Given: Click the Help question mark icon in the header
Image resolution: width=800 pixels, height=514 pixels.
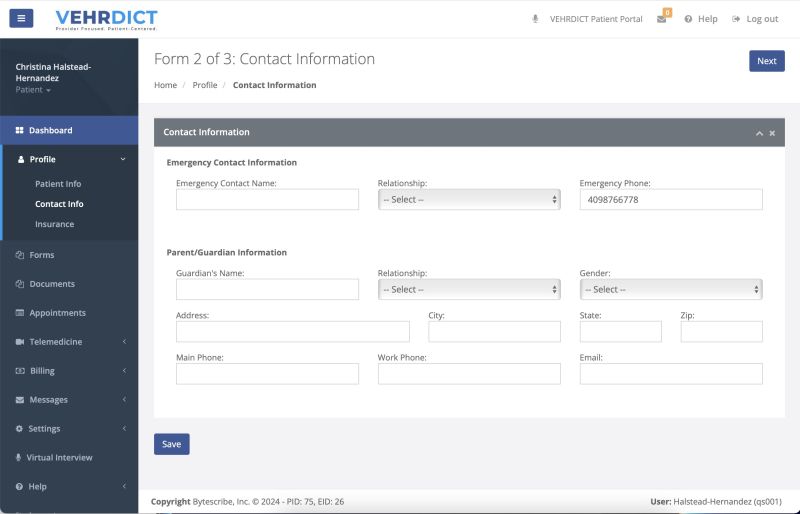Looking at the screenshot, I should (688, 19).
